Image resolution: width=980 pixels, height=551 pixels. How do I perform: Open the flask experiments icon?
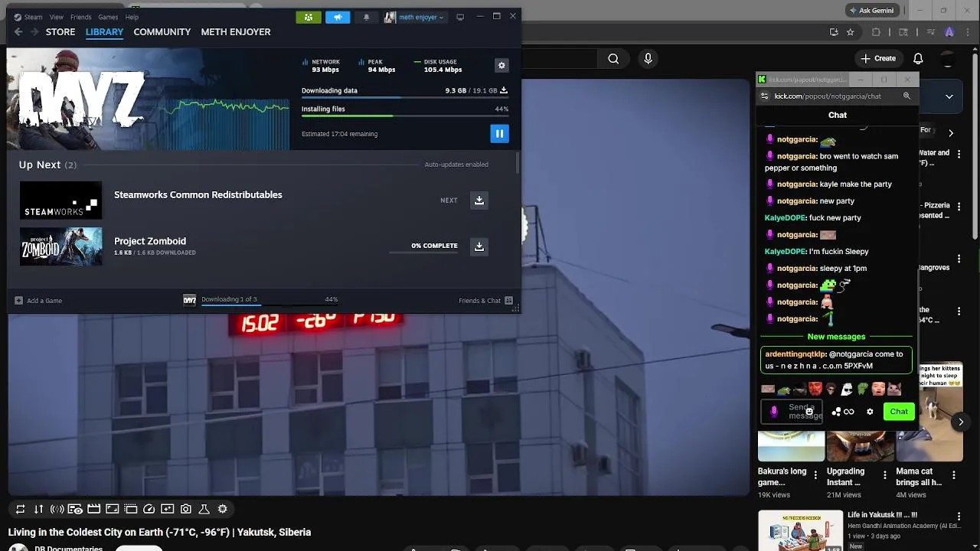tap(204, 509)
